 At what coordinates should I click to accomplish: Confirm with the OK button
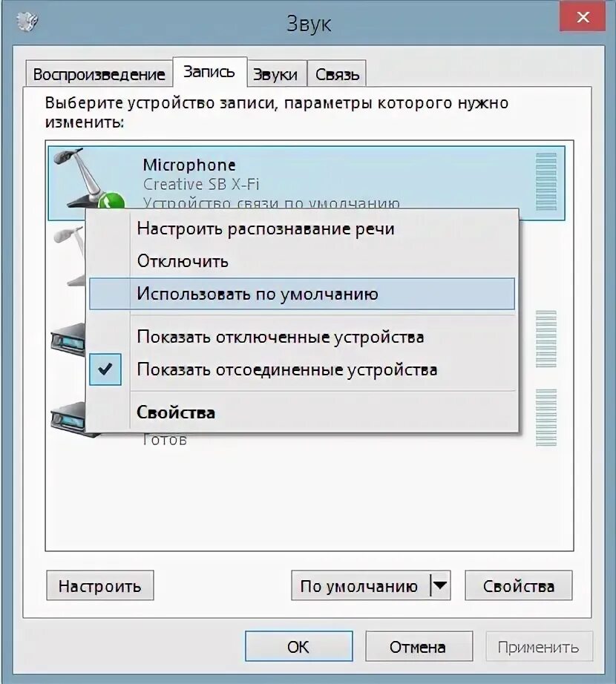tap(298, 646)
